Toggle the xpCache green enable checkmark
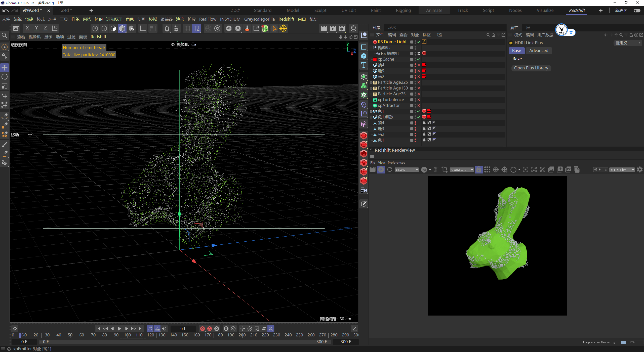 (419, 59)
